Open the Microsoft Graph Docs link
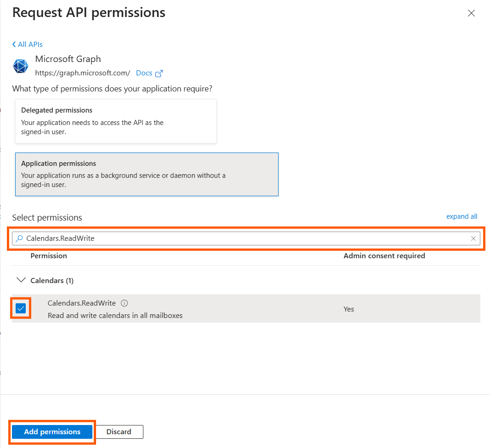 (x=144, y=73)
